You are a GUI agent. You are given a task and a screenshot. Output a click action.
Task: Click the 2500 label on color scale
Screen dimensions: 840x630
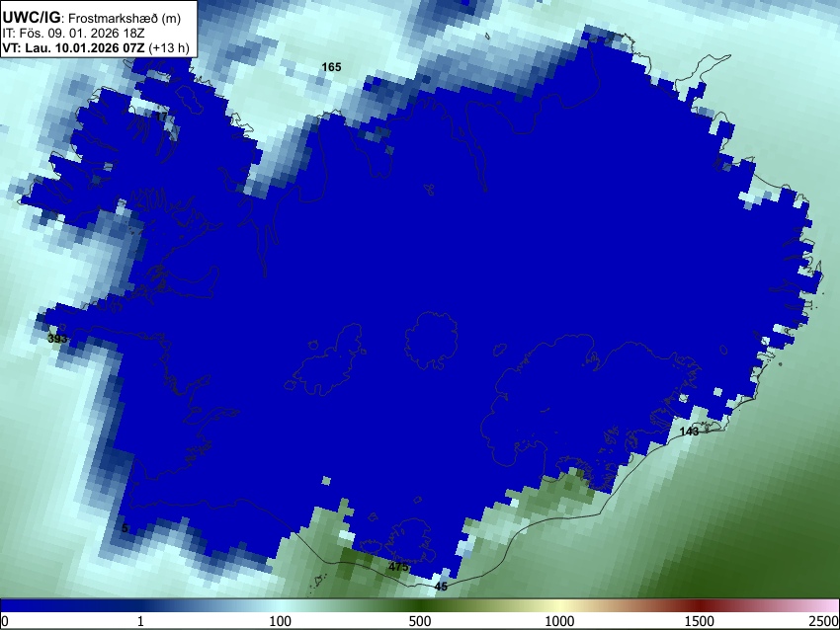824,621
